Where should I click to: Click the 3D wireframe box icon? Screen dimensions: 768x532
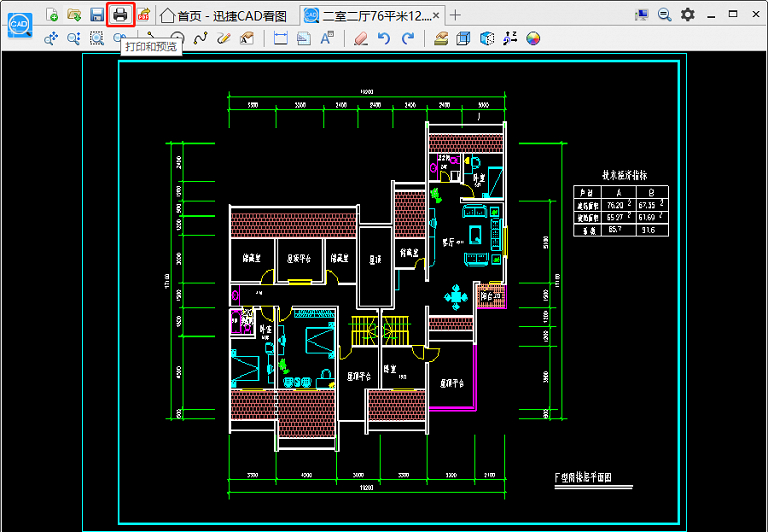463,38
